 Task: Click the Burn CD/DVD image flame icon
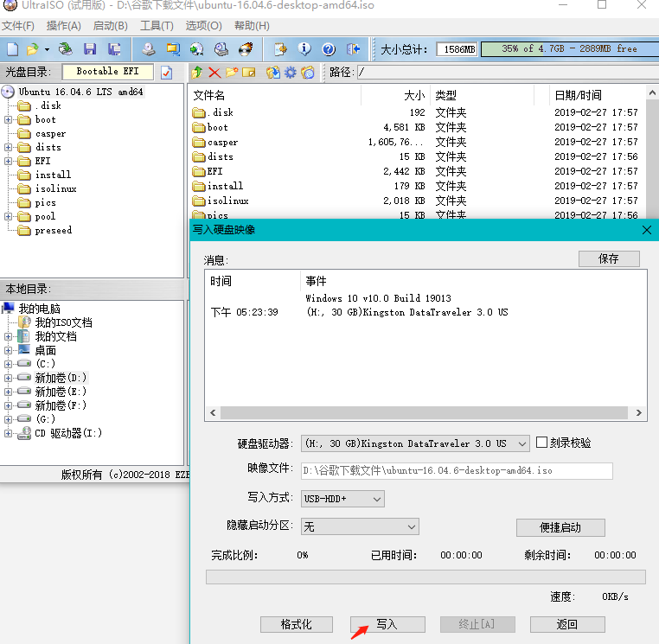(246, 49)
